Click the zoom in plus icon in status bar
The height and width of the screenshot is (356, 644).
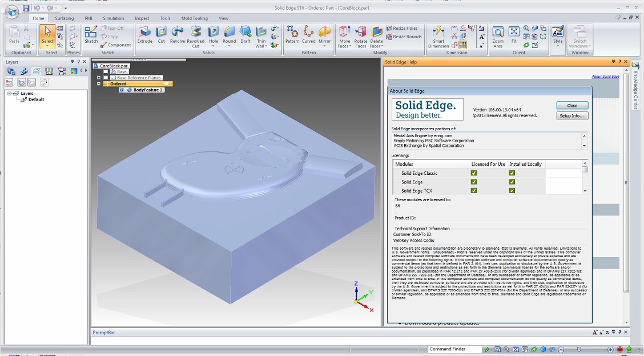point(611,349)
